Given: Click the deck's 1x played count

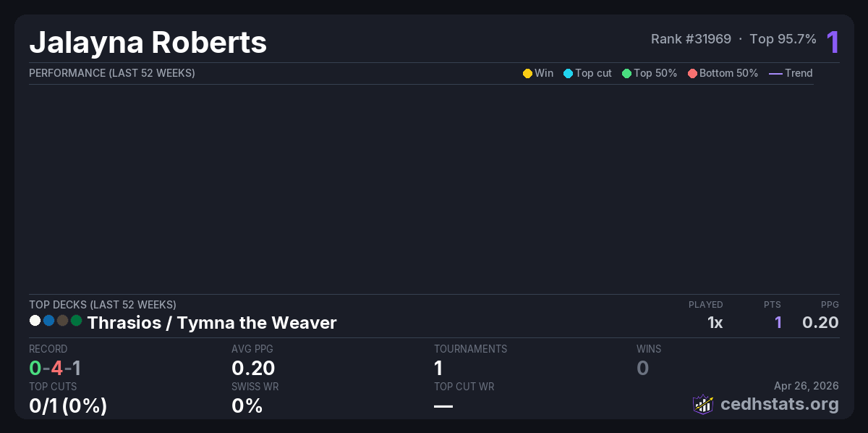Looking at the screenshot, I should pyautogui.click(x=715, y=323).
